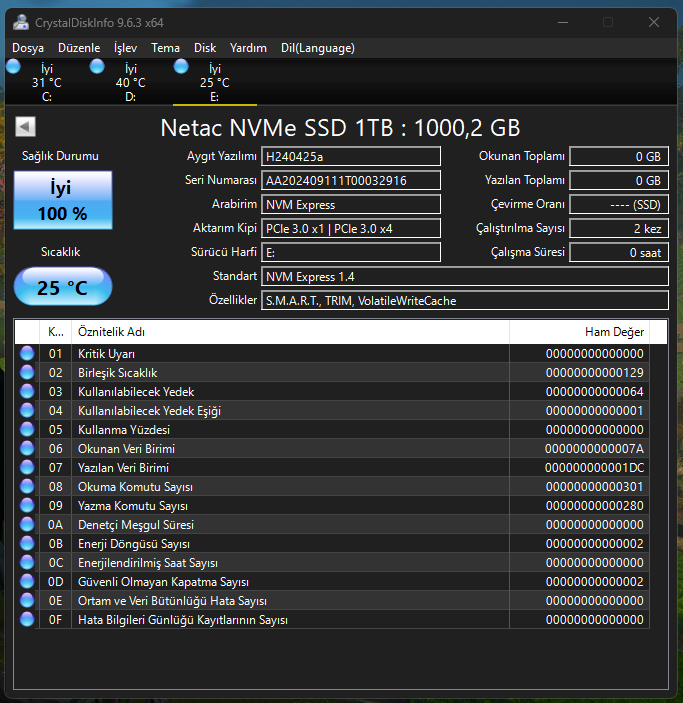Click the Netac NVMe SSD 1TB title text

(x=340, y=127)
